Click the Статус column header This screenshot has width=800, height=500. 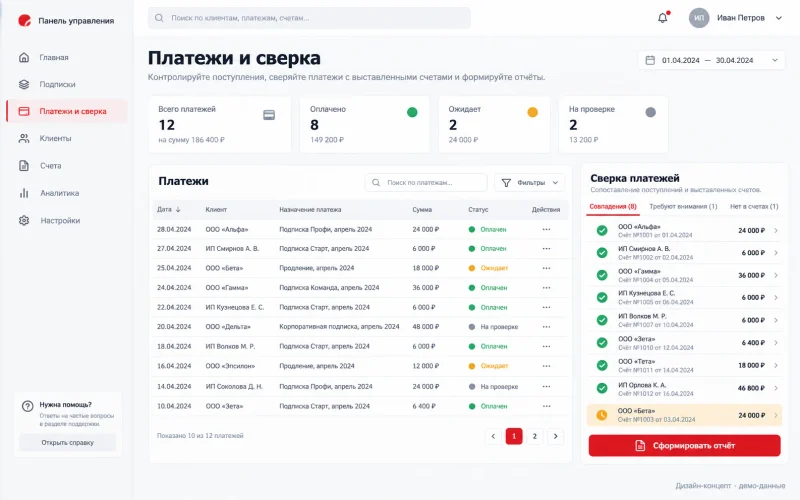[478, 210]
